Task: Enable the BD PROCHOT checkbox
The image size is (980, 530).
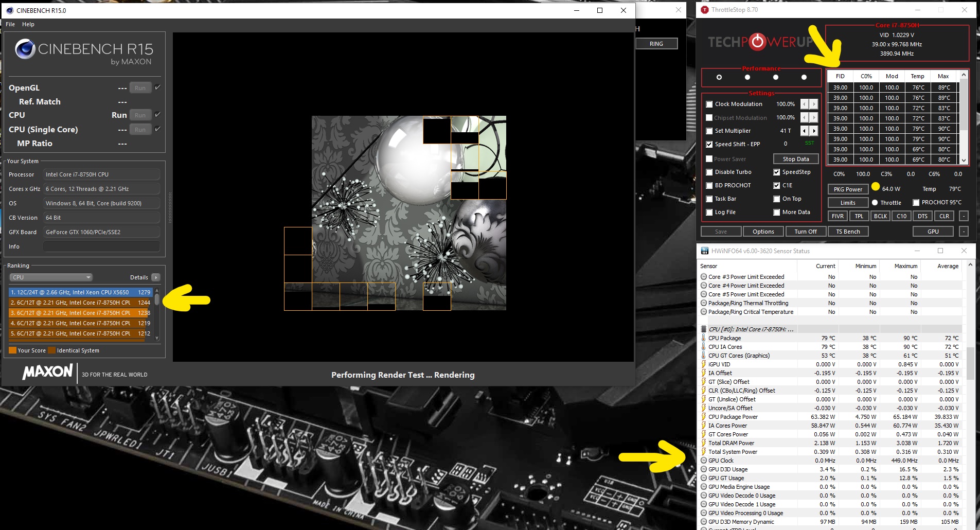Action: (709, 185)
